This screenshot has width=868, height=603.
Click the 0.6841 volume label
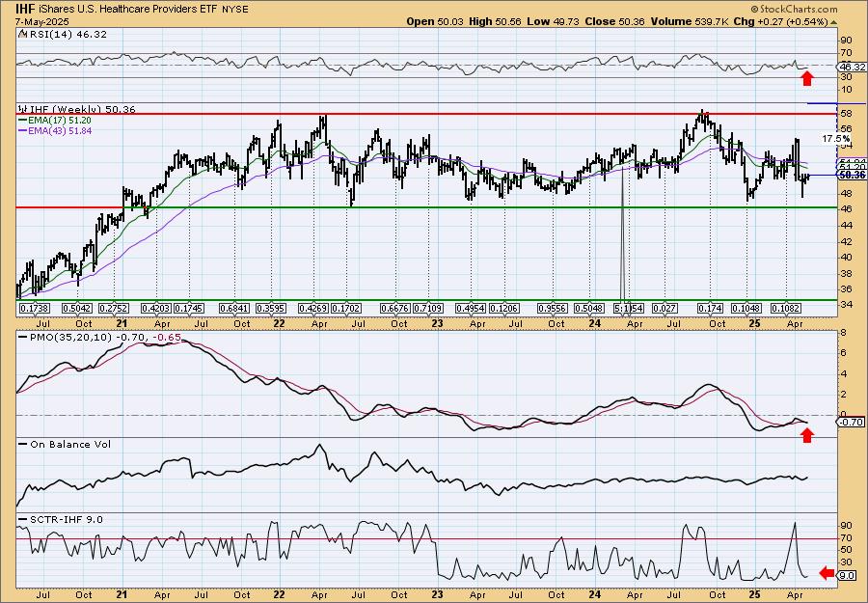tap(233, 308)
